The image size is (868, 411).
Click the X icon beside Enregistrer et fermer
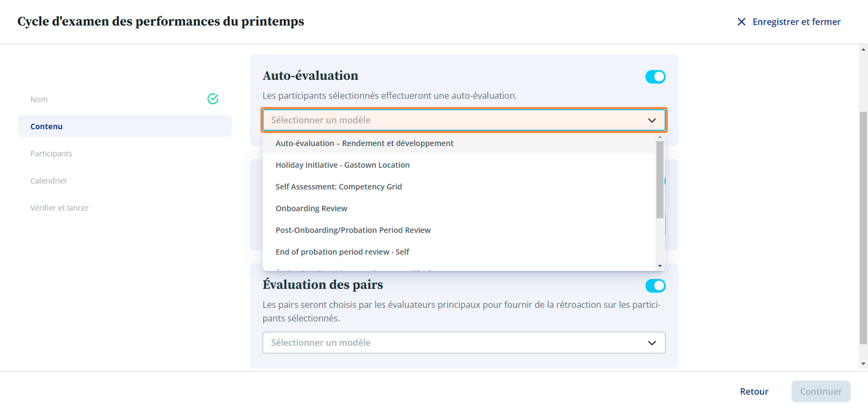(741, 22)
